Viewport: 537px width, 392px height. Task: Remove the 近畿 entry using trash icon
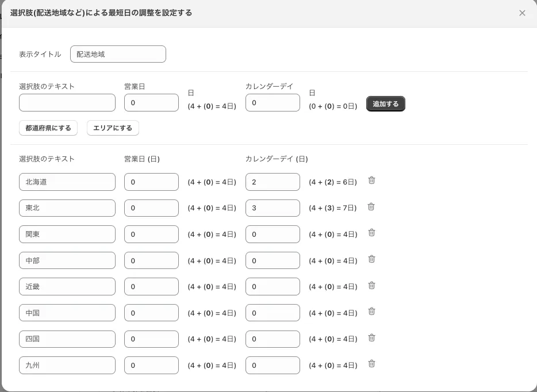point(371,285)
